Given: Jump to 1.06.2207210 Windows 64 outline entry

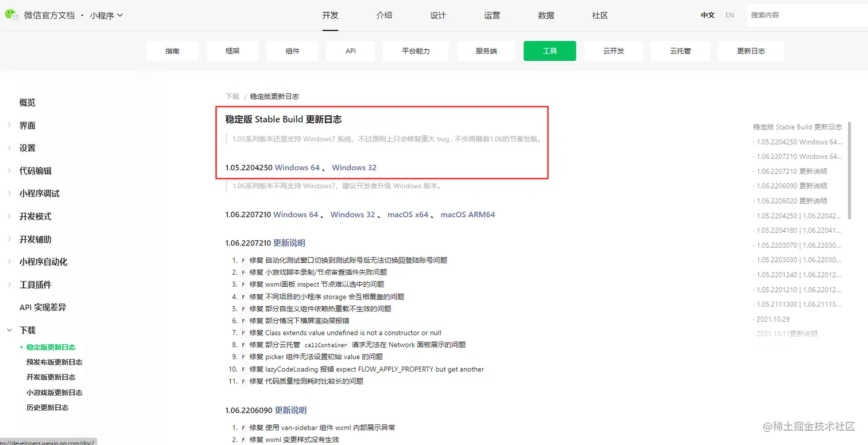Looking at the screenshot, I should pyautogui.click(x=798, y=157).
